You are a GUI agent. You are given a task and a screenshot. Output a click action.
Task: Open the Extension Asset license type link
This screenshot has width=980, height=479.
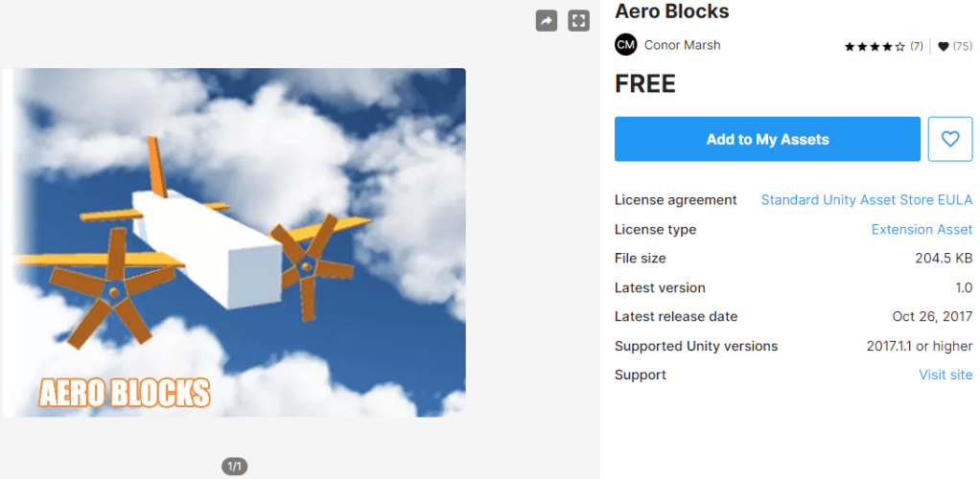(922, 230)
